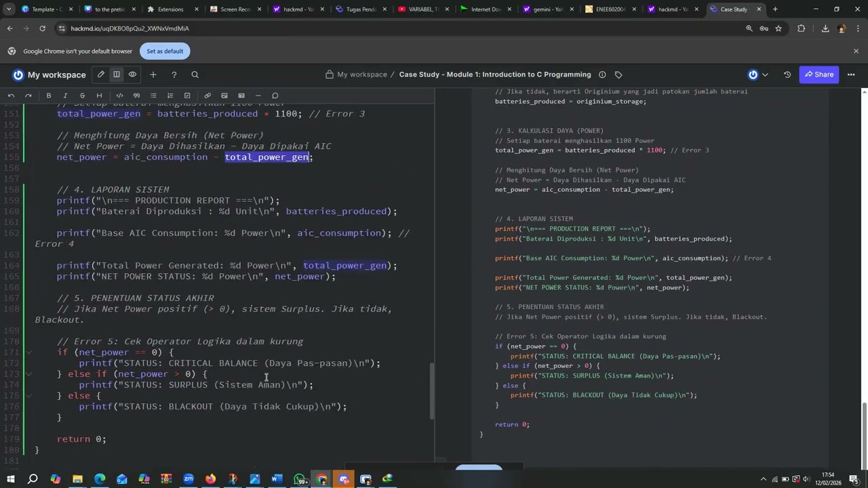Switch to view-only mode (eye)

pos(132,75)
